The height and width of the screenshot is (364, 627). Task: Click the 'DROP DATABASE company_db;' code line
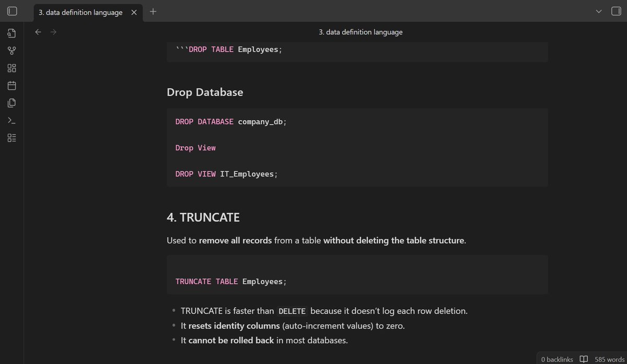point(231,122)
